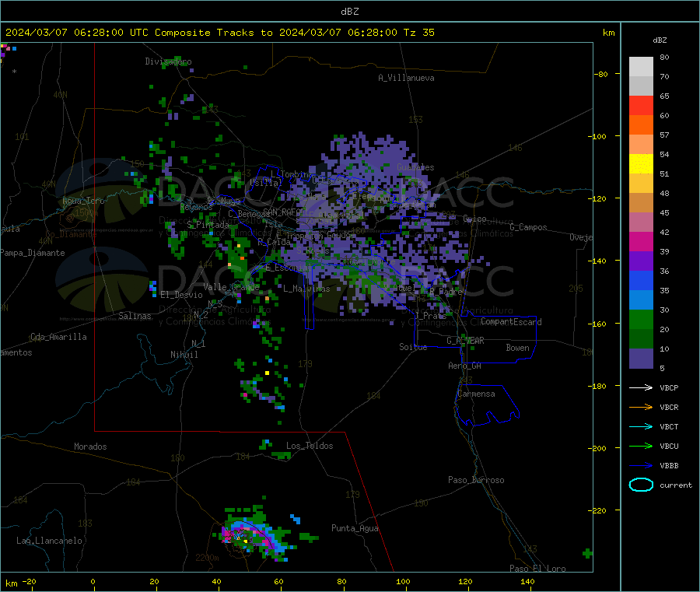
Task: Click the 'CompartEscard' map label
Action: (511, 321)
